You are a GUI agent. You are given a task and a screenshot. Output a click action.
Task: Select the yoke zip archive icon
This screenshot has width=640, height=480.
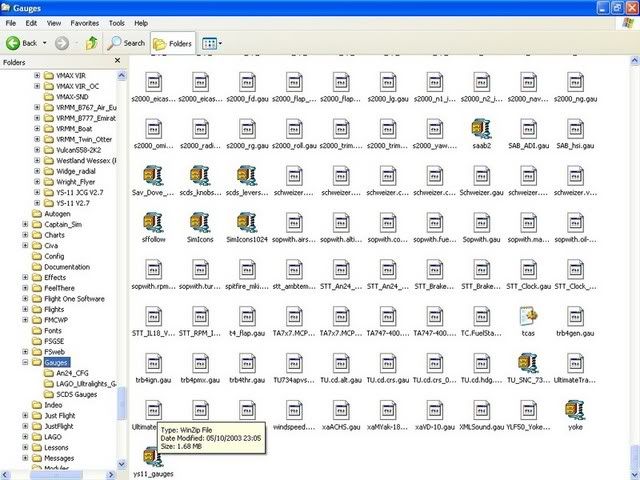575,411
